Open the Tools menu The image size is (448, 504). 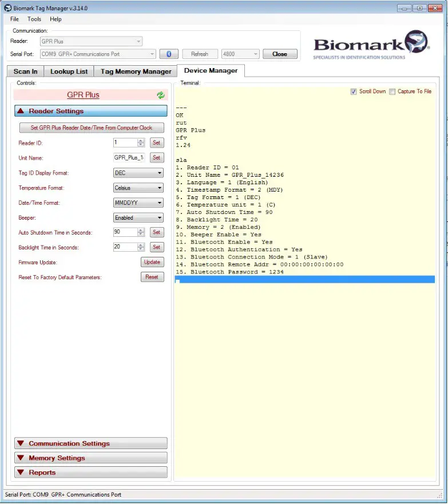click(34, 19)
